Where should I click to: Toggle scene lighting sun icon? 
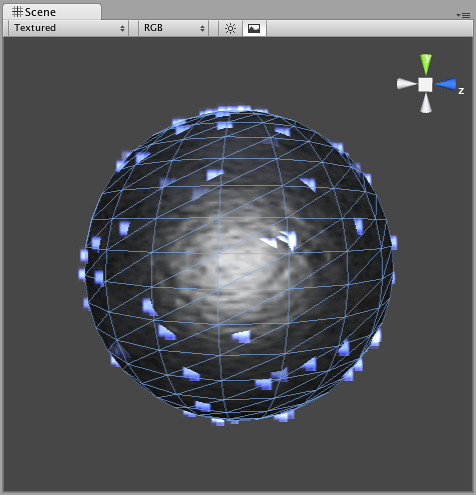(x=230, y=28)
